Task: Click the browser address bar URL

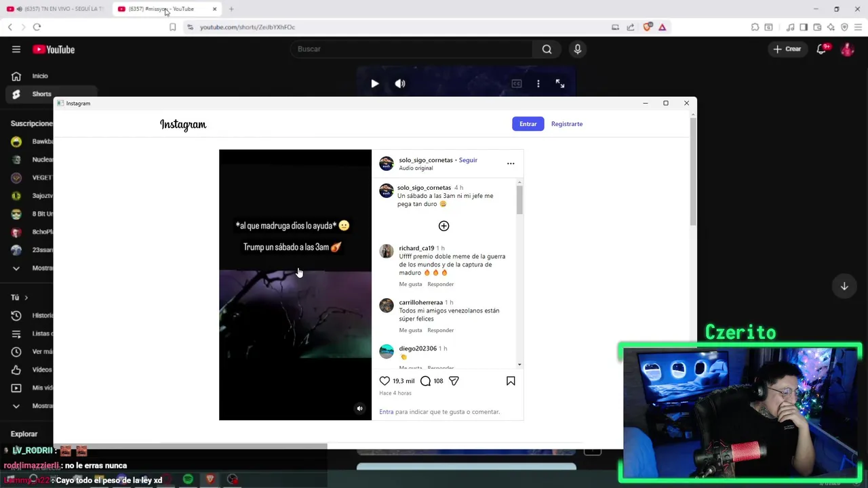Action: (x=248, y=27)
